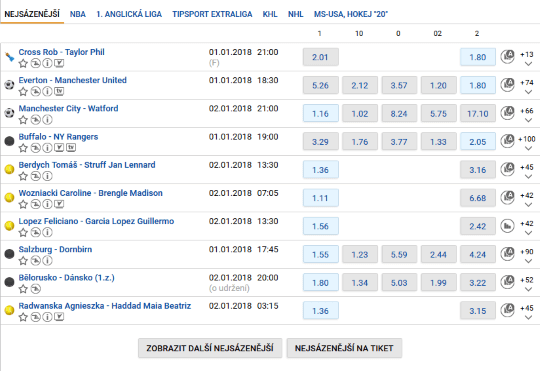The image size is (540, 371).
Task: Open statistics icon for Bělorusko - Dánsko
Action: pyautogui.click(x=35, y=289)
